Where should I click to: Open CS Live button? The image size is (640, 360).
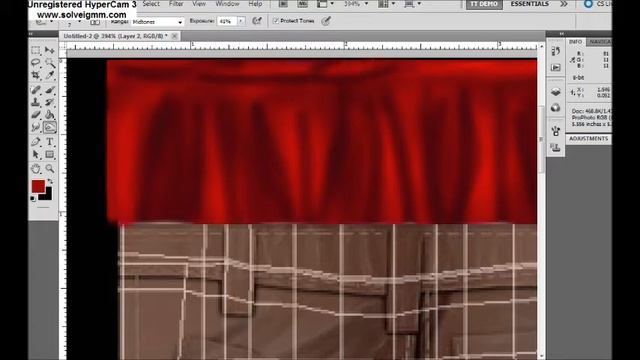[x=598, y=4]
